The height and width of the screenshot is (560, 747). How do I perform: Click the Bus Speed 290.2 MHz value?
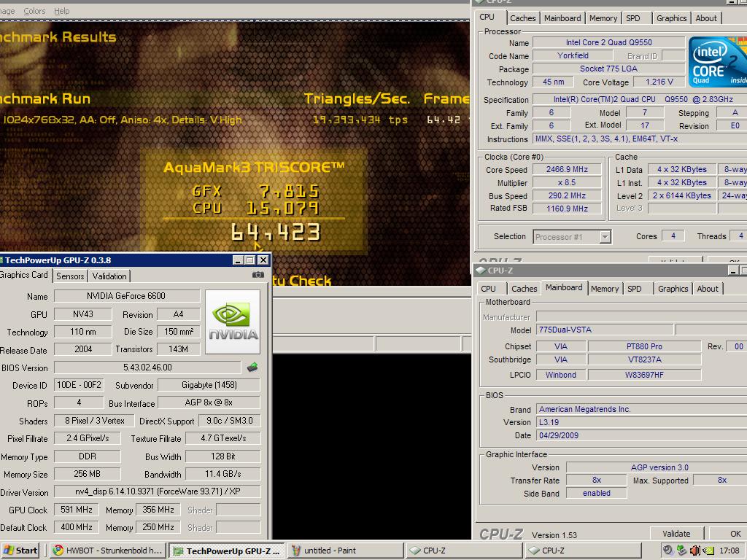(567, 195)
